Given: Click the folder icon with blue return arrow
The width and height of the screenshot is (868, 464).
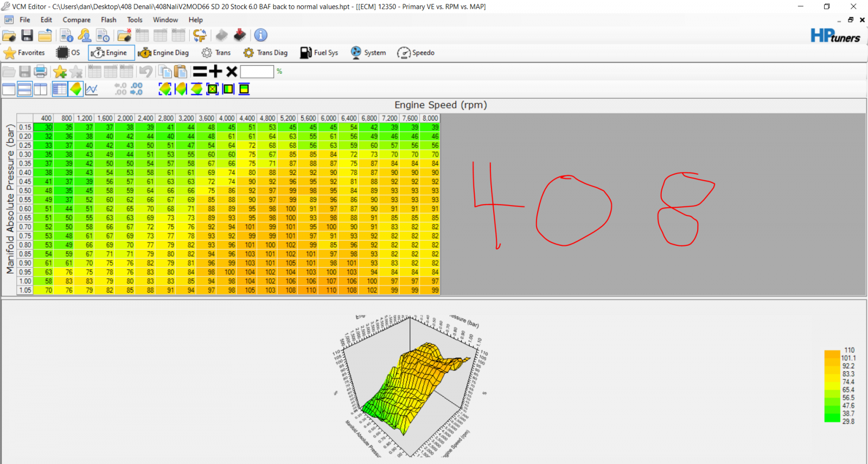Looking at the screenshot, I should click(x=45, y=35).
